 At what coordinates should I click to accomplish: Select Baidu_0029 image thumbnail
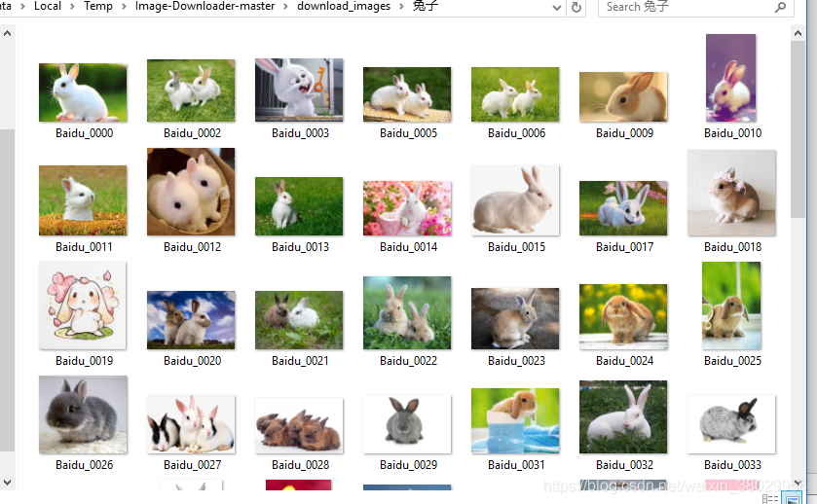tap(407, 424)
